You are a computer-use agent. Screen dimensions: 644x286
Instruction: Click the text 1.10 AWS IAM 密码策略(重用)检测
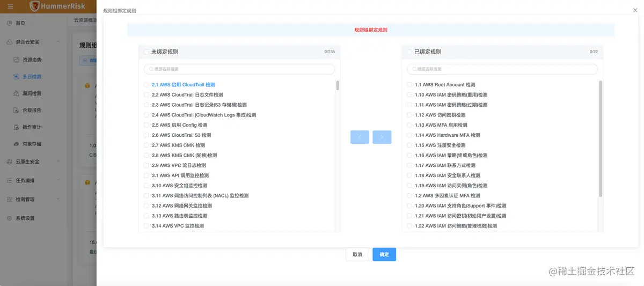point(451,95)
